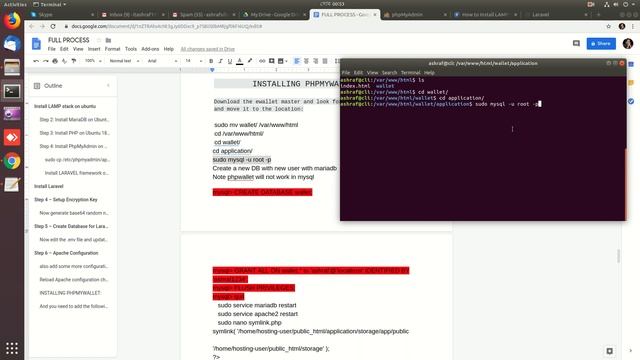Image resolution: width=640 pixels, height=360 pixels.
Task: Switch to the Skype browser tab
Action: [61, 15]
